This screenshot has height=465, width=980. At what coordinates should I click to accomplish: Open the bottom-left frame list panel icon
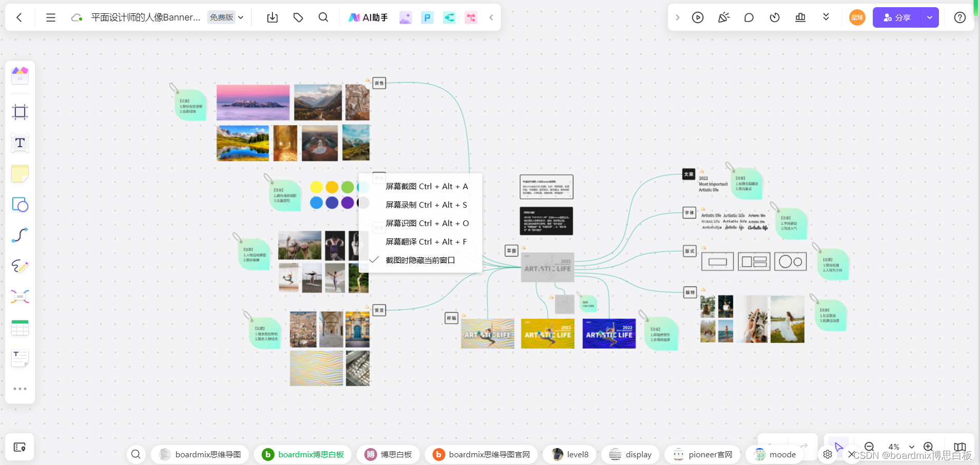pyautogui.click(x=19, y=447)
